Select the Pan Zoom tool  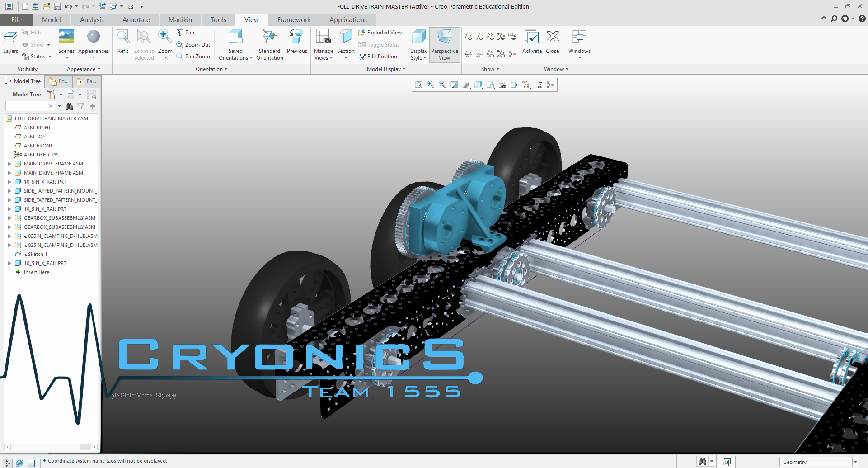pyautogui.click(x=193, y=57)
